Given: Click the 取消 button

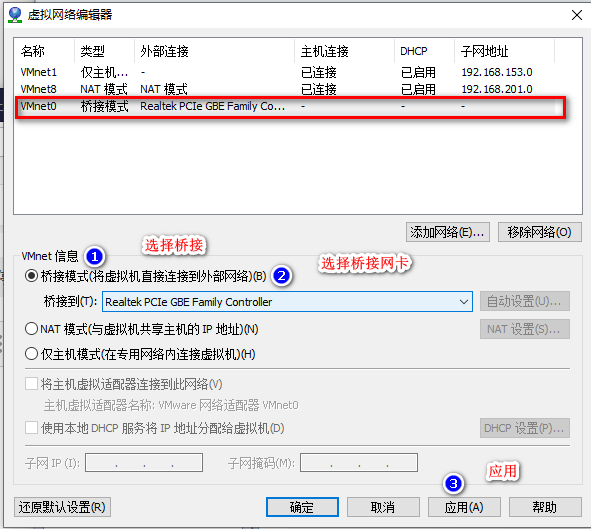Looking at the screenshot, I should pyautogui.click(x=383, y=507).
